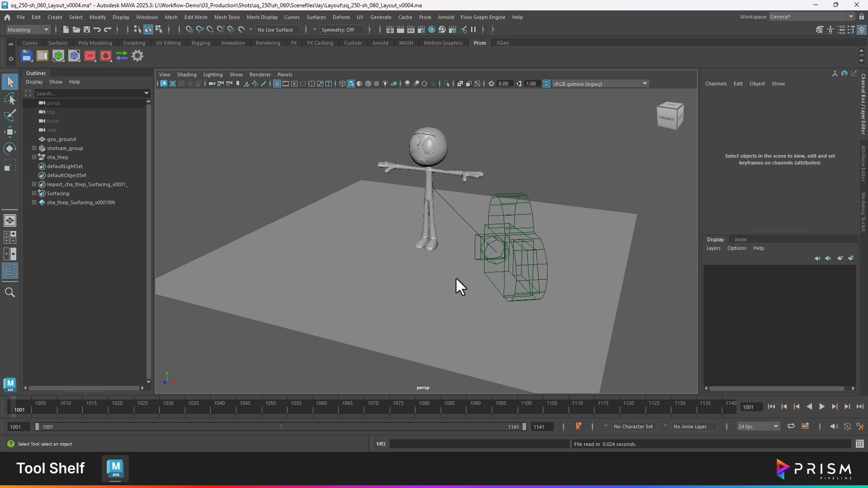Viewport: 868px width, 488px height.
Task: Click the play forwards button
Action: pos(822,407)
